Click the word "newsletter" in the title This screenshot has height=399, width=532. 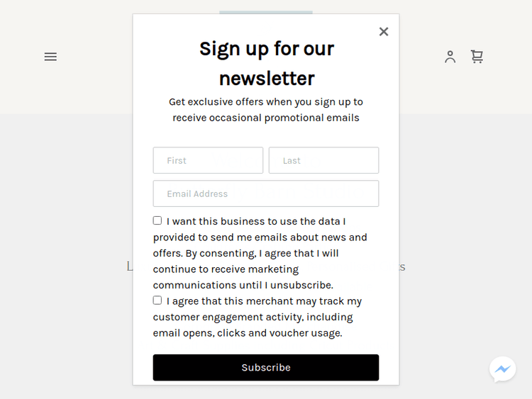[266, 78]
